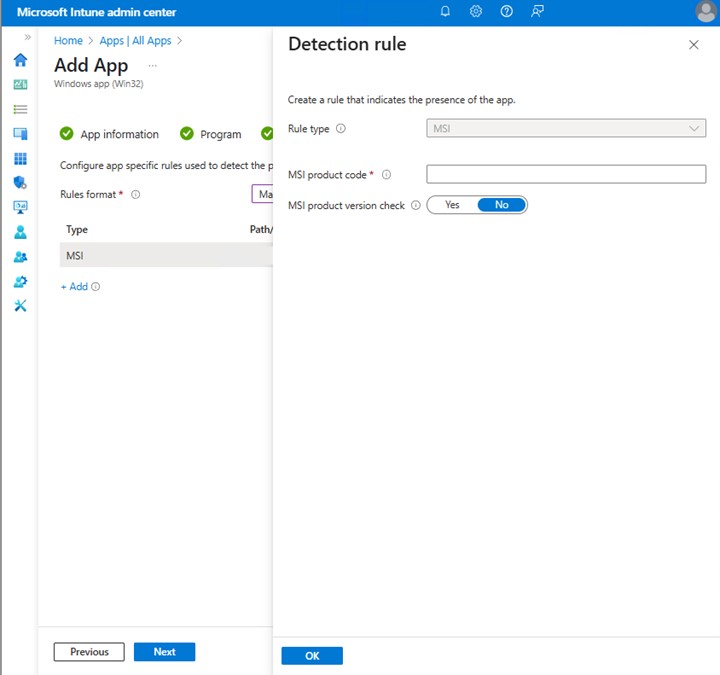Viewport: 720px width, 675px height.
Task: Click OK to save detection rule
Action: 312,655
